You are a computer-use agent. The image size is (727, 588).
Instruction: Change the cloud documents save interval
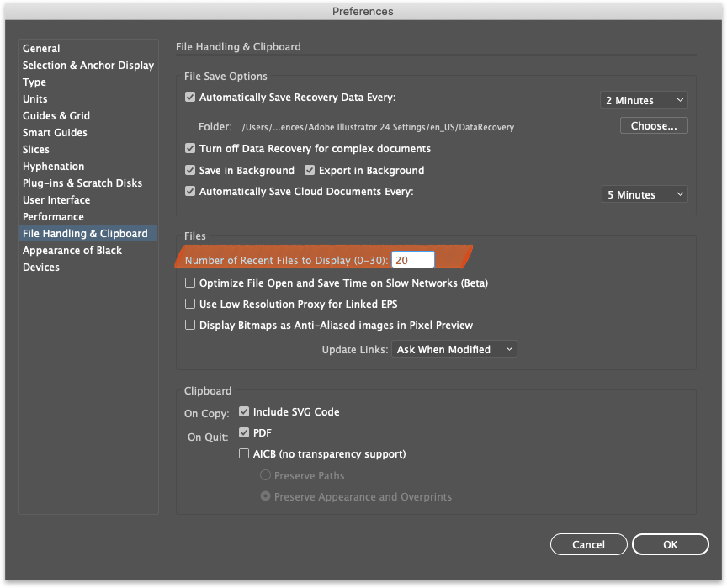645,193
